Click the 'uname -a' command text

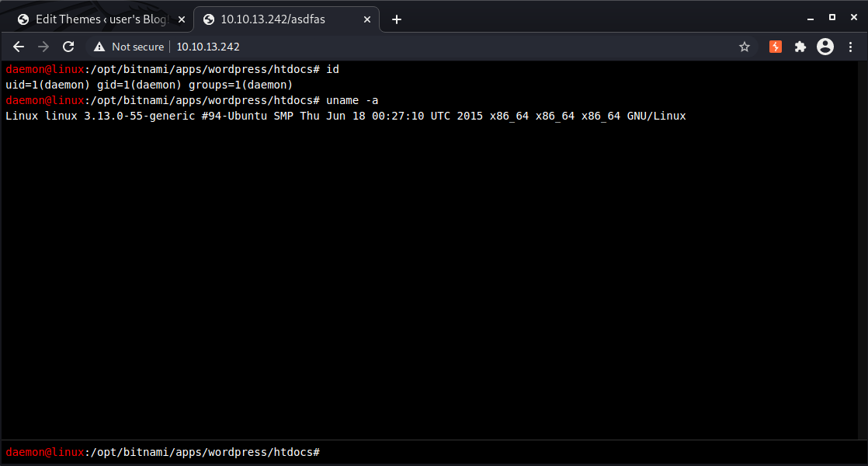point(352,100)
